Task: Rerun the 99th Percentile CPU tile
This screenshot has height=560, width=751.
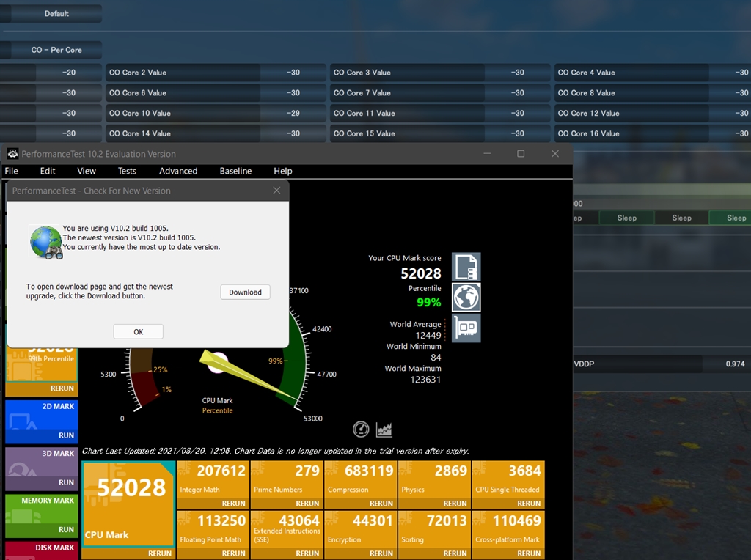Action: tap(62, 388)
